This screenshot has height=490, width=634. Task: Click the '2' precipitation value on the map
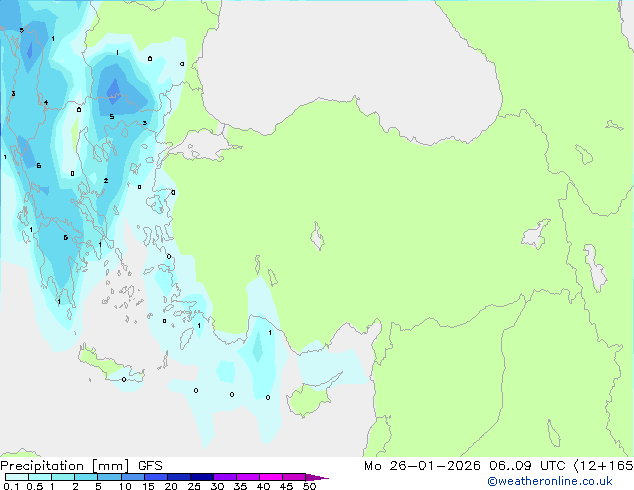[106, 181]
